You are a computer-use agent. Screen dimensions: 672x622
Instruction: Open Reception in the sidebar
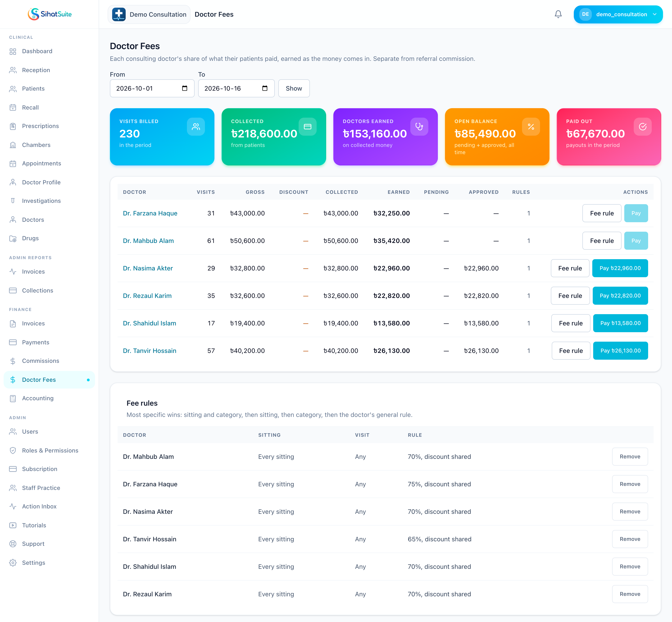click(49, 70)
